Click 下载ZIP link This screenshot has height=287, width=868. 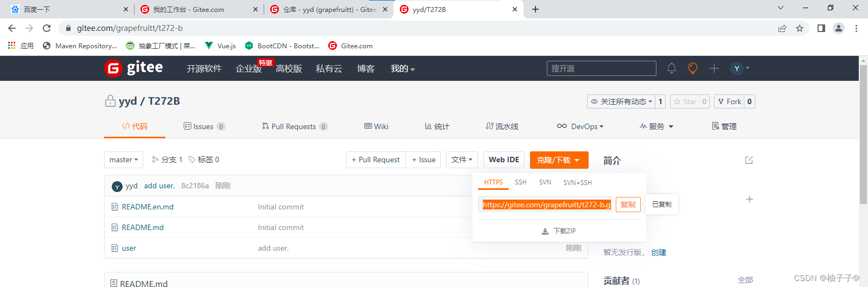coord(565,231)
